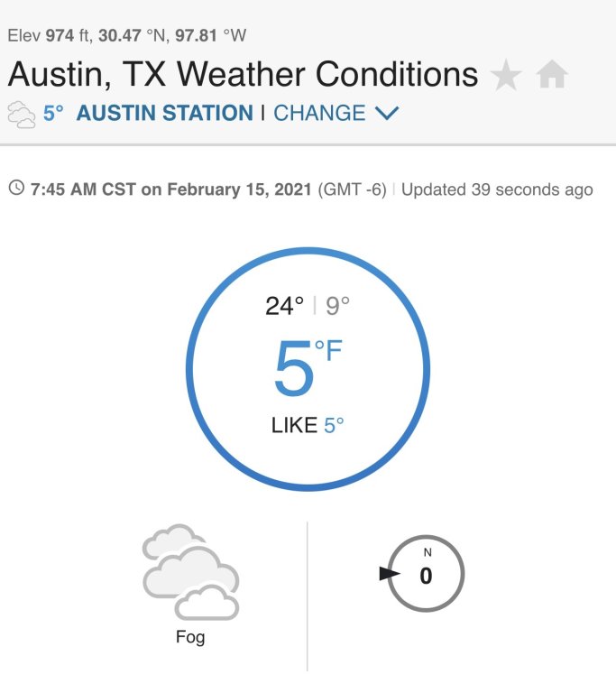This screenshot has width=616, height=693.
Task: Click the large Fog cloud icon
Action: pyautogui.click(x=191, y=572)
